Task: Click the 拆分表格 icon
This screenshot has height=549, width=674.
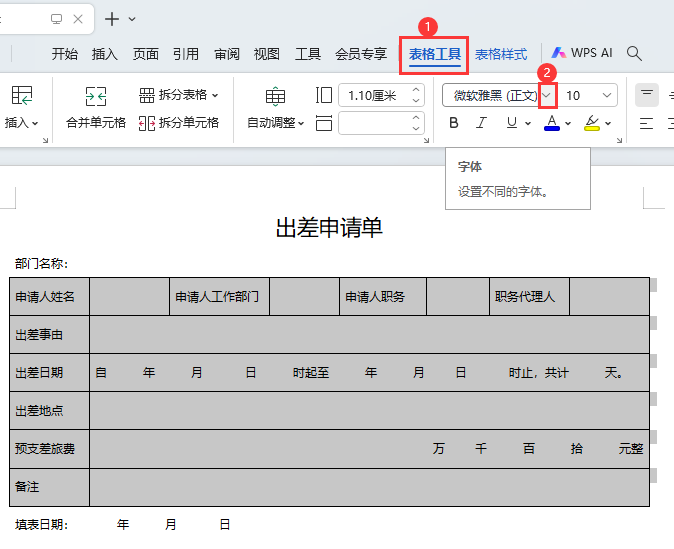Action: click(x=147, y=95)
